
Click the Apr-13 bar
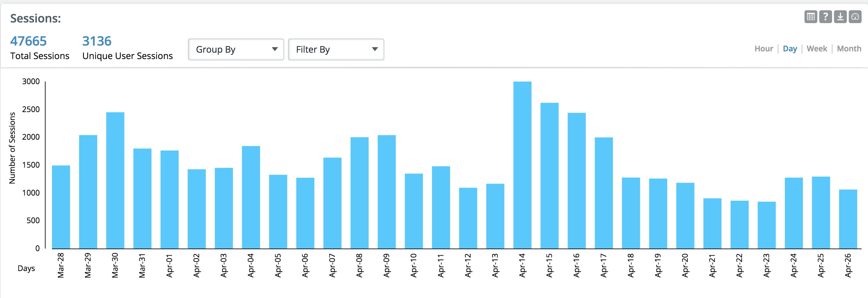495,216
